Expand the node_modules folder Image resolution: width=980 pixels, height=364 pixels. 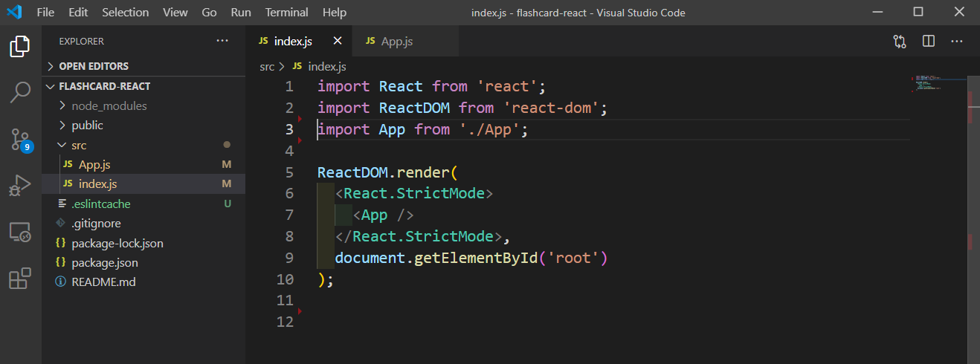click(x=109, y=105)
